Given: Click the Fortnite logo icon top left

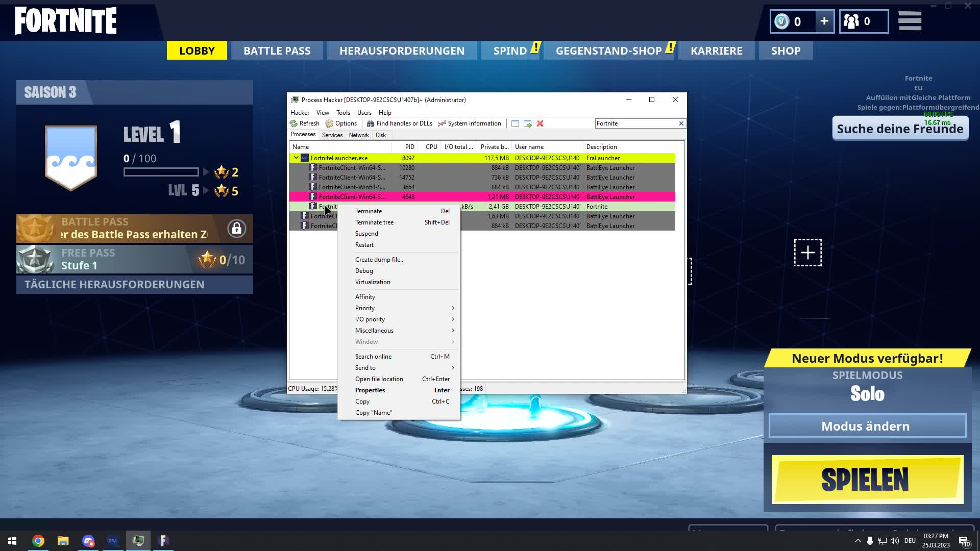Looking at the screenshot, I should [x=66, y=21].
